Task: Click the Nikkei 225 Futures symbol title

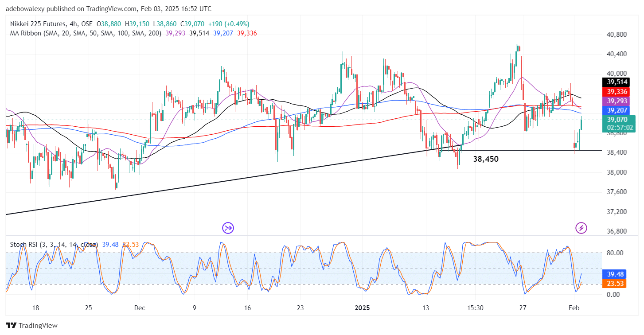Action: 51,24
